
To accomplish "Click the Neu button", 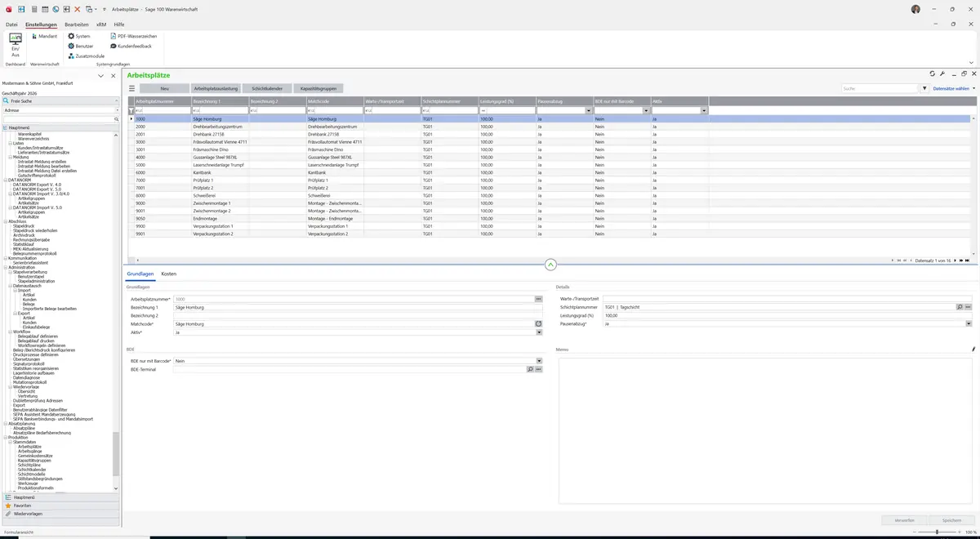I will (164, 88).
